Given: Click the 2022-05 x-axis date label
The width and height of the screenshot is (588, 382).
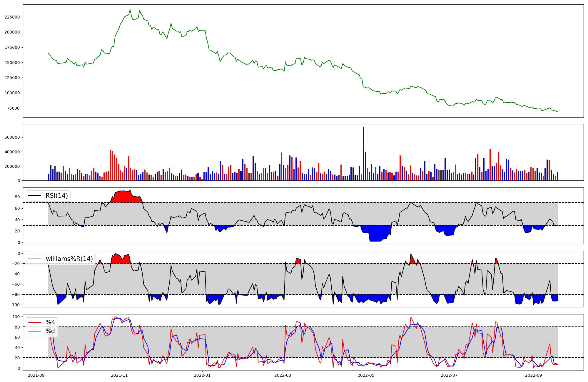Looking at the screenshot, I should click(366, 375).
